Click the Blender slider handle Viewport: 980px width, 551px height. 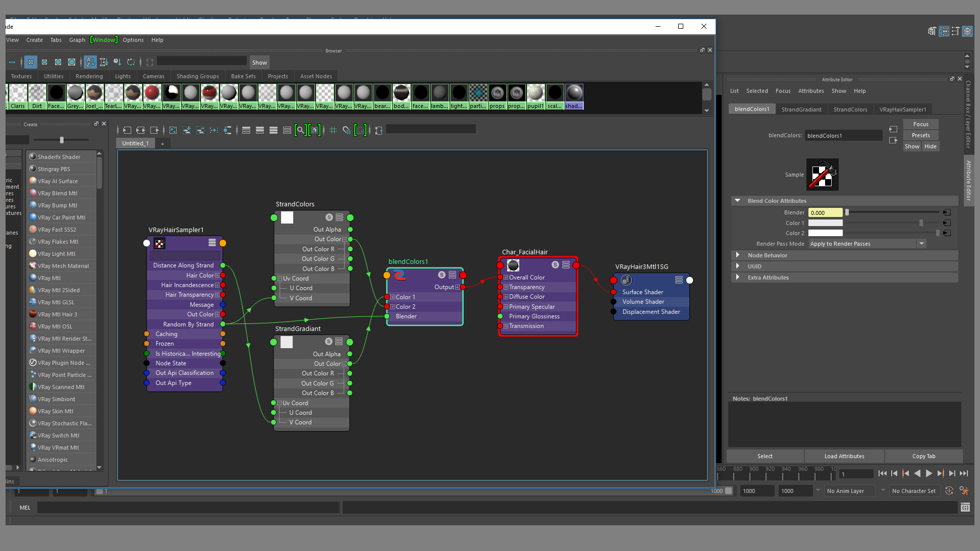[847, 212]
